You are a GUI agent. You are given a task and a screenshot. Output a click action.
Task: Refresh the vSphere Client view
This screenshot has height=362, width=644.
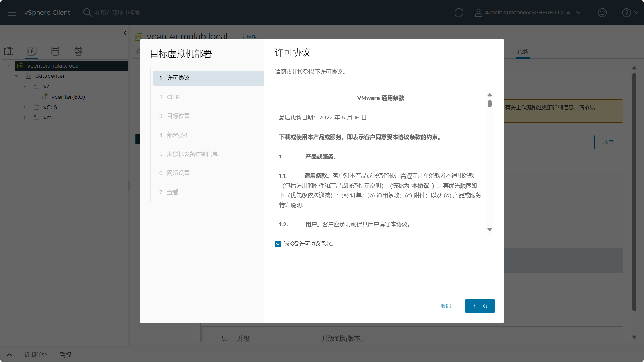pos(459,13)
